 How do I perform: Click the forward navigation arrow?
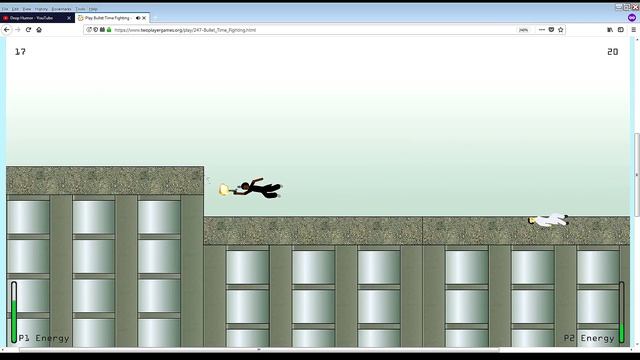pos(18,30)
